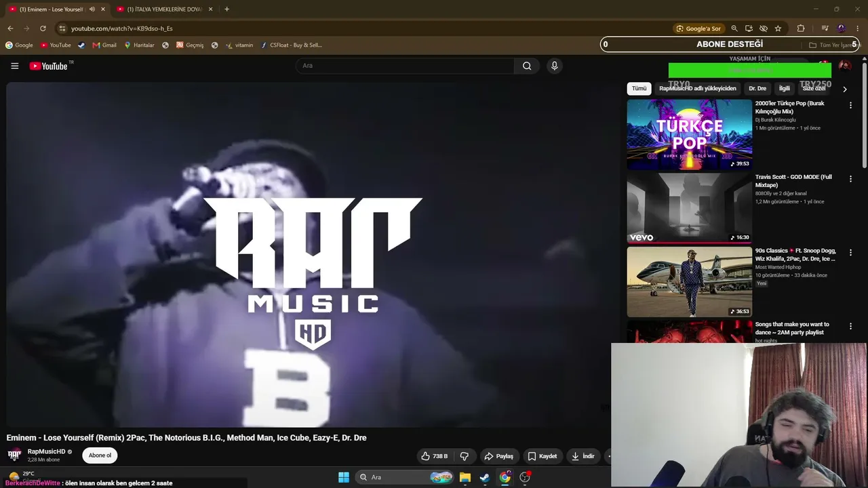
Task: Click the Google'a Sor button
Action: pos(698,28)
